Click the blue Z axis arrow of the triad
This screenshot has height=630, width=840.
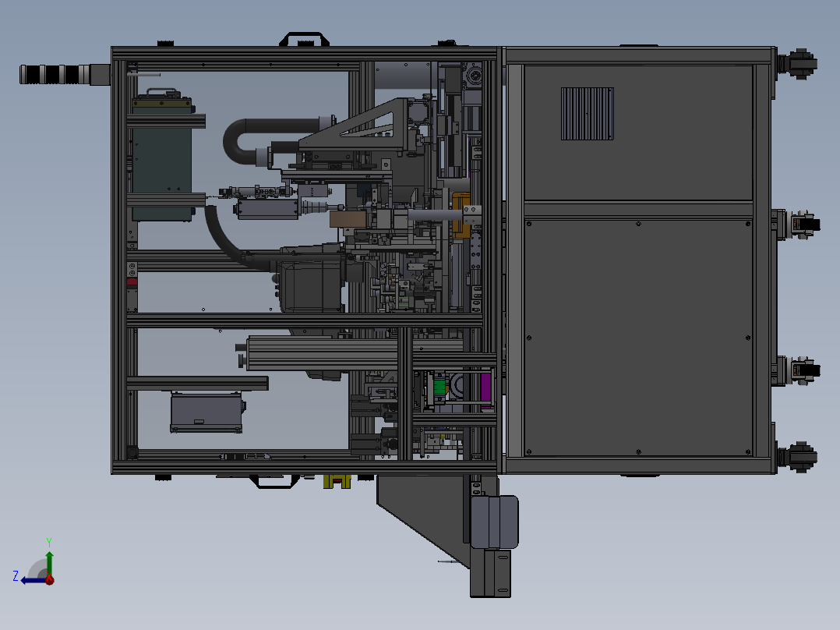point(32,580)
